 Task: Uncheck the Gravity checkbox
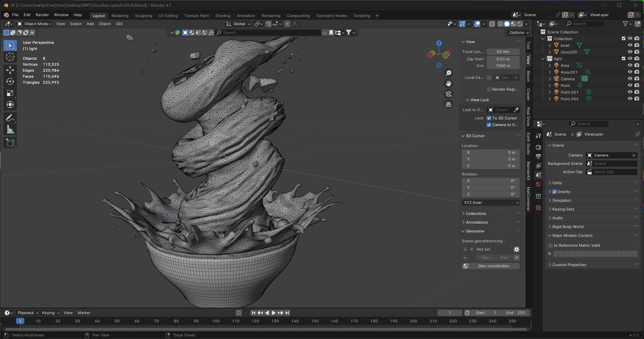pos(554,192)
